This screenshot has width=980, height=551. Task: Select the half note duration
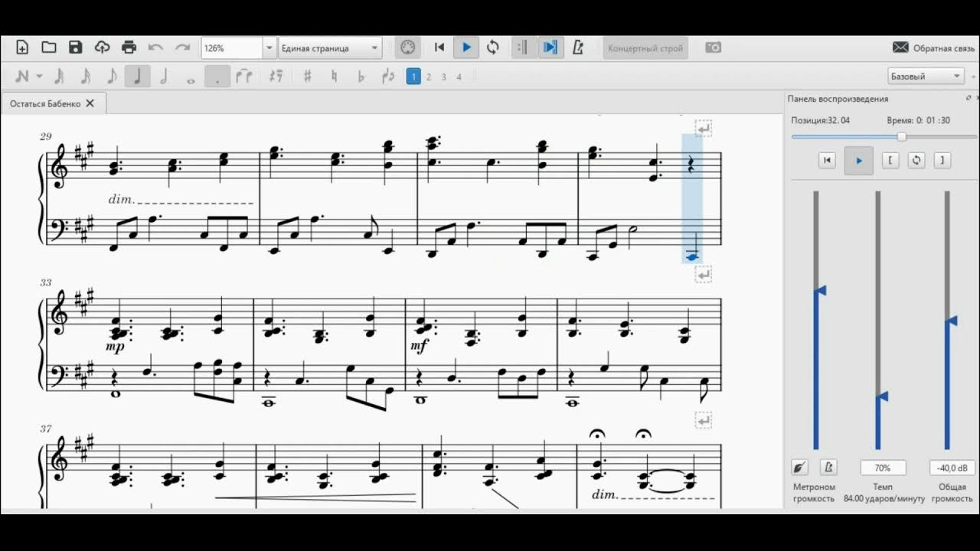tap(164, 76)
